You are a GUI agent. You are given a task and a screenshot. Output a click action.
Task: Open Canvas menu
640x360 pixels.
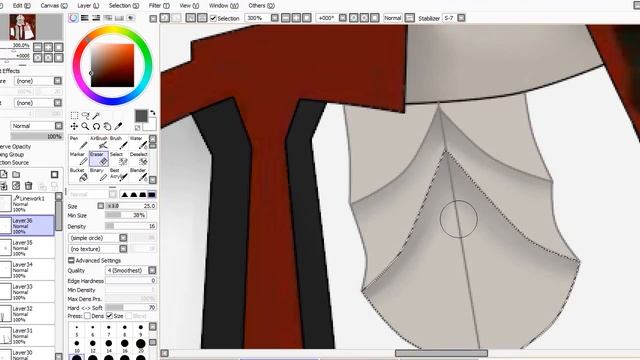pyautogui.click(x=54, y=6)
